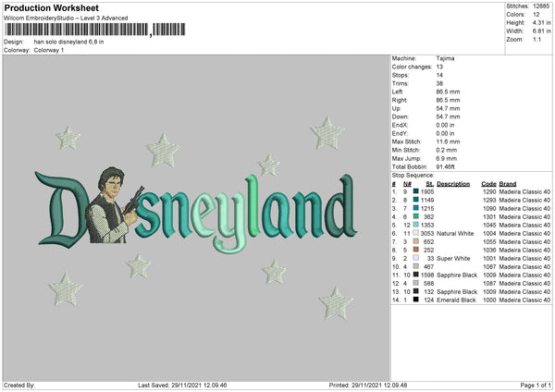Click the Height value 4.31 in

click(x=541, y=22)
